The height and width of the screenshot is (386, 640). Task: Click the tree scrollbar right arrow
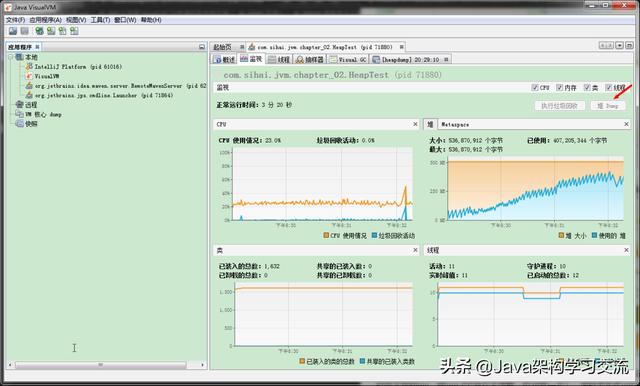point(203,365)
